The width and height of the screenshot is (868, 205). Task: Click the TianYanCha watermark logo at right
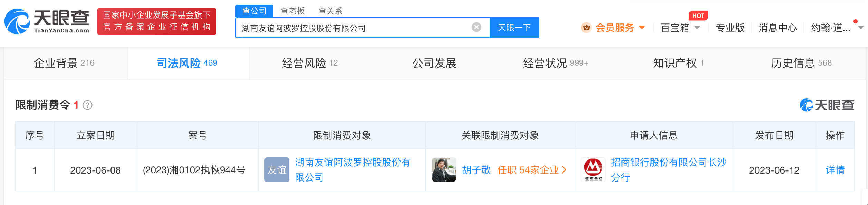827,105
